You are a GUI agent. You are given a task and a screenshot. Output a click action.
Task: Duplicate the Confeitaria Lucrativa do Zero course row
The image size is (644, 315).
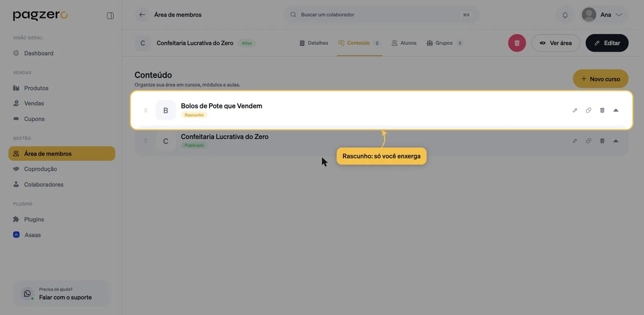click(x=589, y=141)
